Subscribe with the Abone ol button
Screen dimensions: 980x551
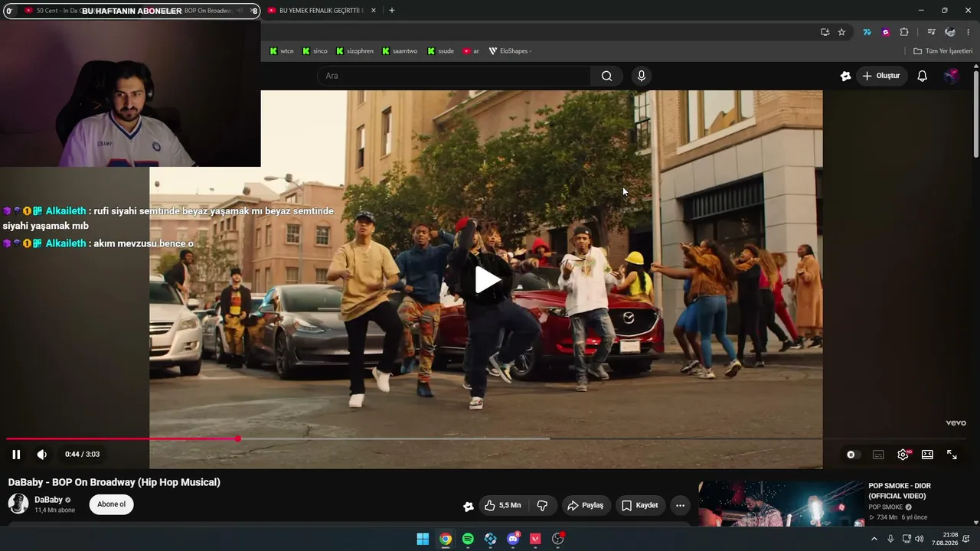tap(111, 504)
